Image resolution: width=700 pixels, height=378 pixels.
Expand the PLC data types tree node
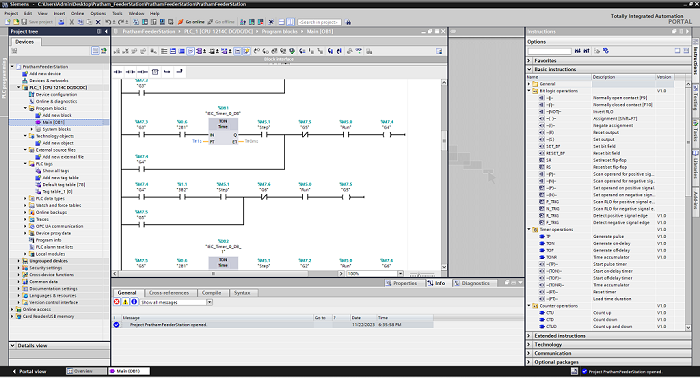pos(25,199)
